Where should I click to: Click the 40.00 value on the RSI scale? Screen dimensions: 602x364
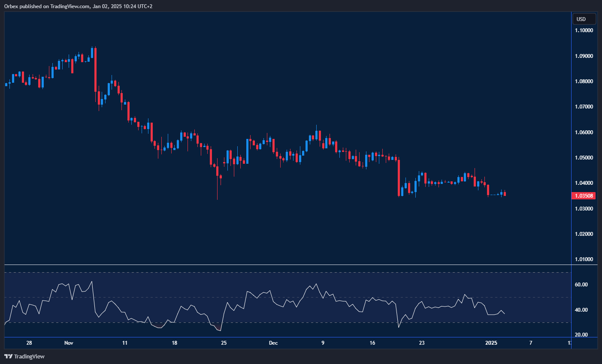click(x=584, y=310)
